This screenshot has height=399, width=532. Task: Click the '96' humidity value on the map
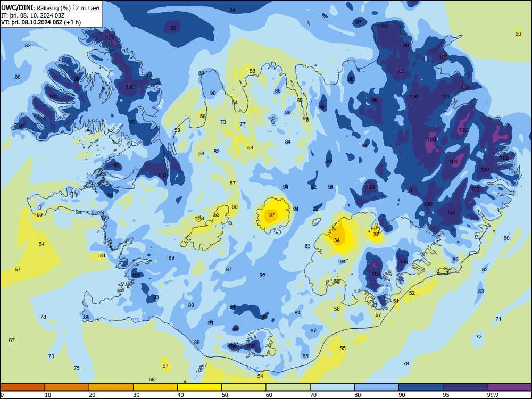(x=321, y=107)
